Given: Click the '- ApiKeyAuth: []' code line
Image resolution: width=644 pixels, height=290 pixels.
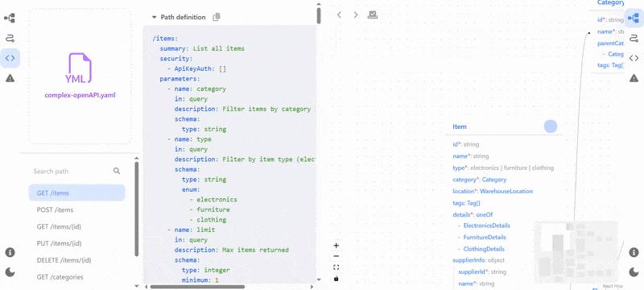Looking at the screenshot, I should tap(196, 68).
